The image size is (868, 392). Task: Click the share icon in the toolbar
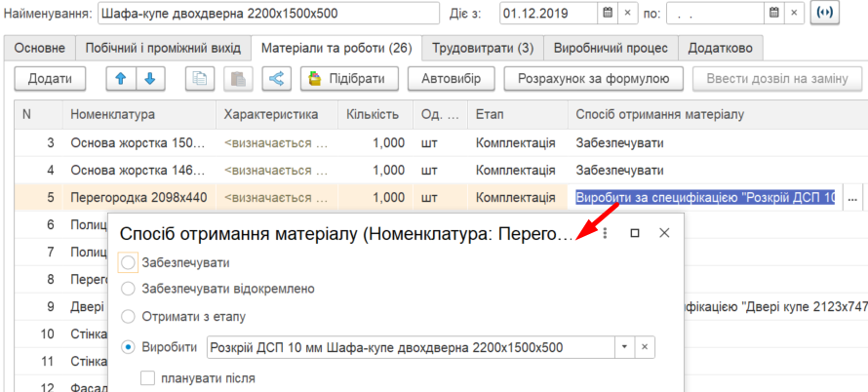275,79
